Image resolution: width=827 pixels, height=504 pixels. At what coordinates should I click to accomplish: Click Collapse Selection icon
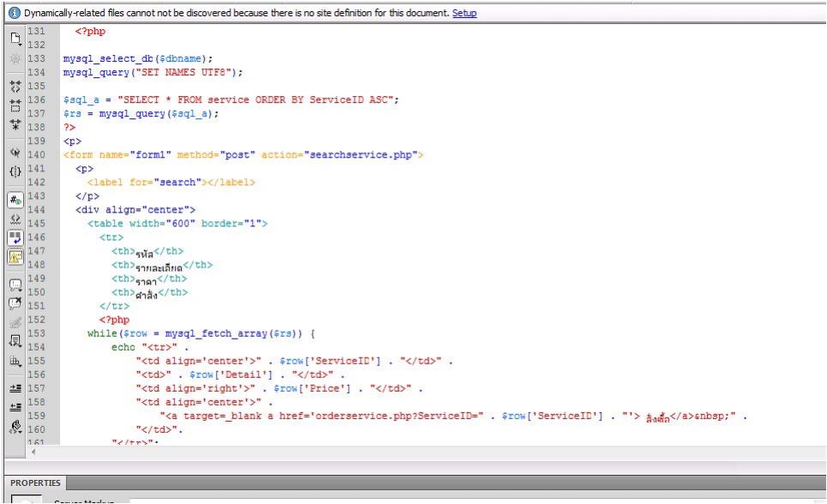[x=15, y=105]
